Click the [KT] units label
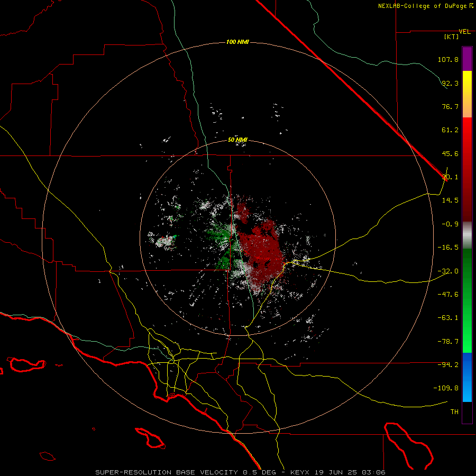 (452, 36)
